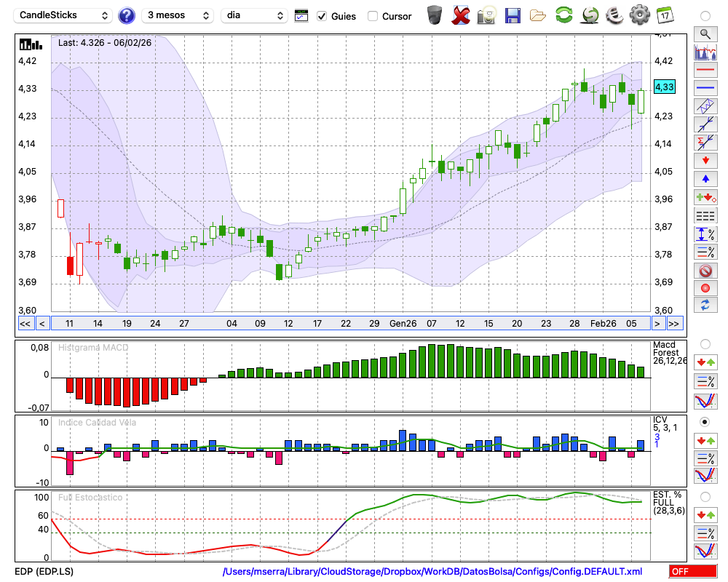This screenshot has height=582, width=728.
Task: Toggle the red OFF button
Action: pyautogui.click(x=693, y=571)
